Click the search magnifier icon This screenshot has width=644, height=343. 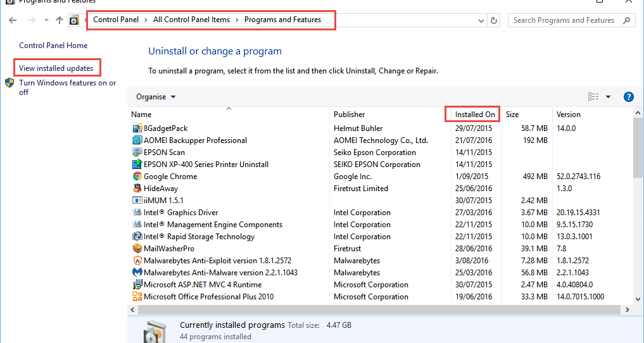[626, 20]
